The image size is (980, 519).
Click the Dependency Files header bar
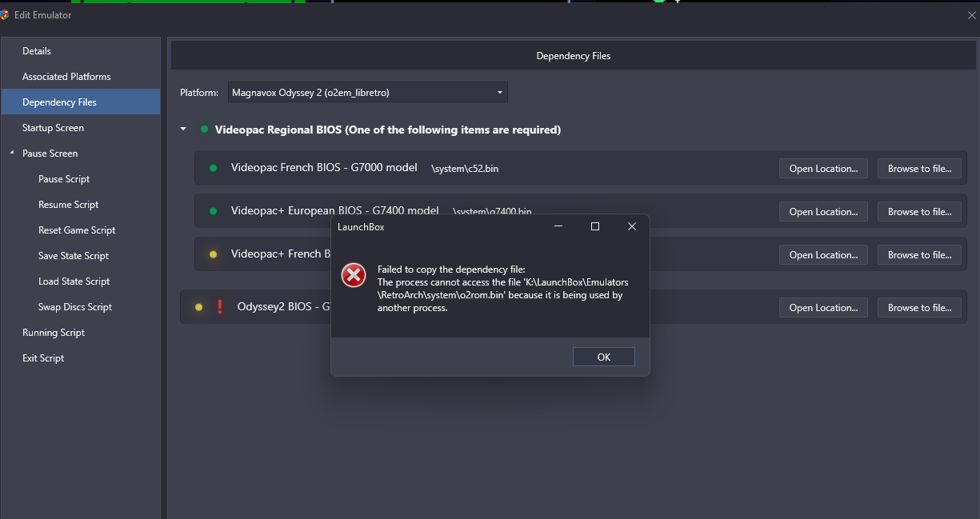pyautogui.click(x=573, y=56)
